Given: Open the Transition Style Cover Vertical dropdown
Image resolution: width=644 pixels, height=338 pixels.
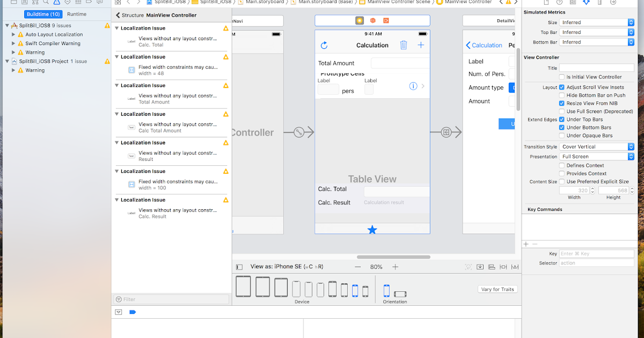Looking at the screenshot, I should (597, 146).
